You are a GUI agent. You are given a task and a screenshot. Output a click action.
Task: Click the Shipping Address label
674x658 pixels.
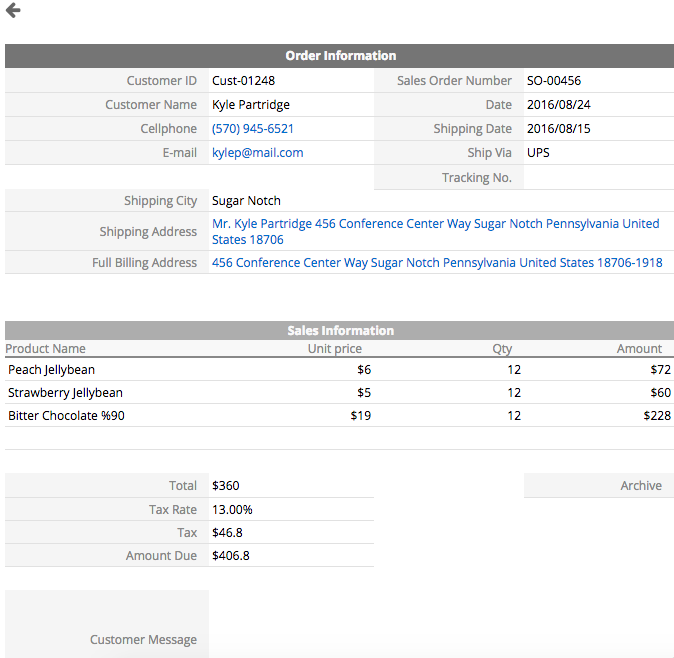click(148, 231)
